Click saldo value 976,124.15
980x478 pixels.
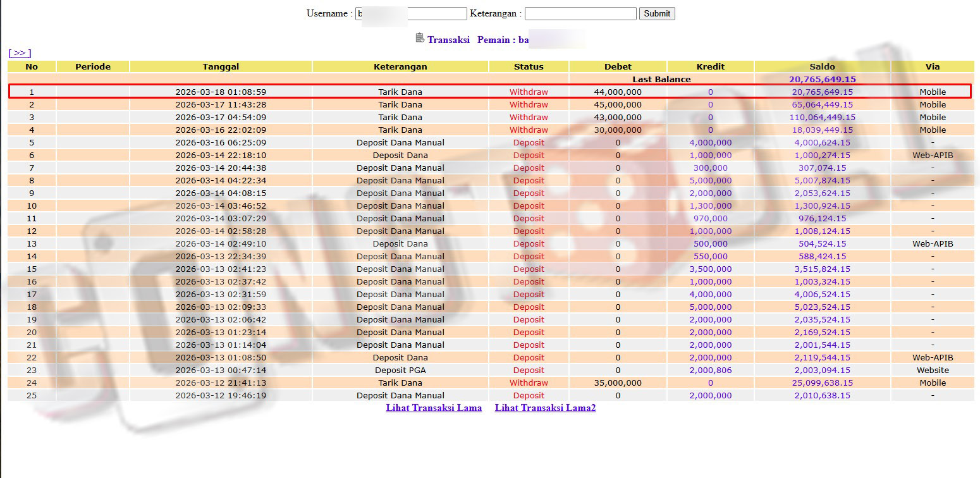point(822,218)
